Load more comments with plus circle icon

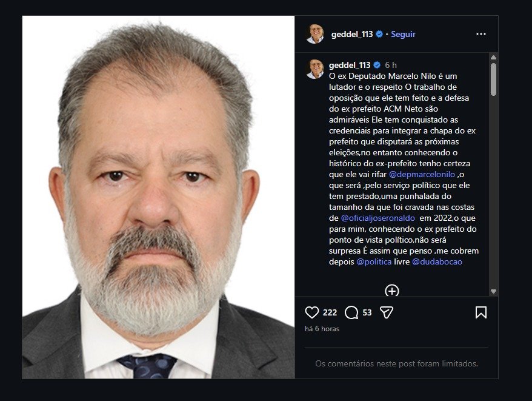coord(392,291)
